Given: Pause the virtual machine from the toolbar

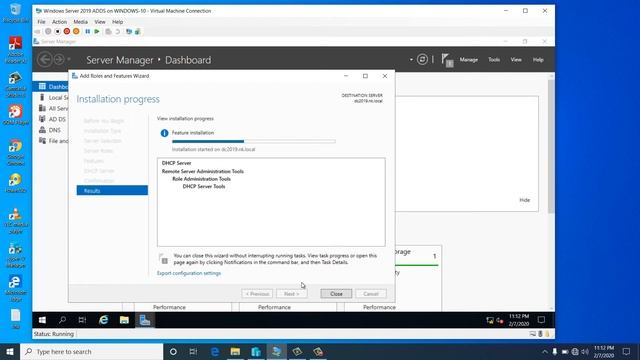Looking at the screenshot, I should coord(87,31).
